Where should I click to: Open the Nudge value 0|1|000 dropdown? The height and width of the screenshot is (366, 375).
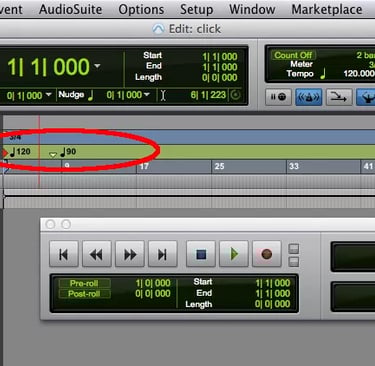point(147,95)
